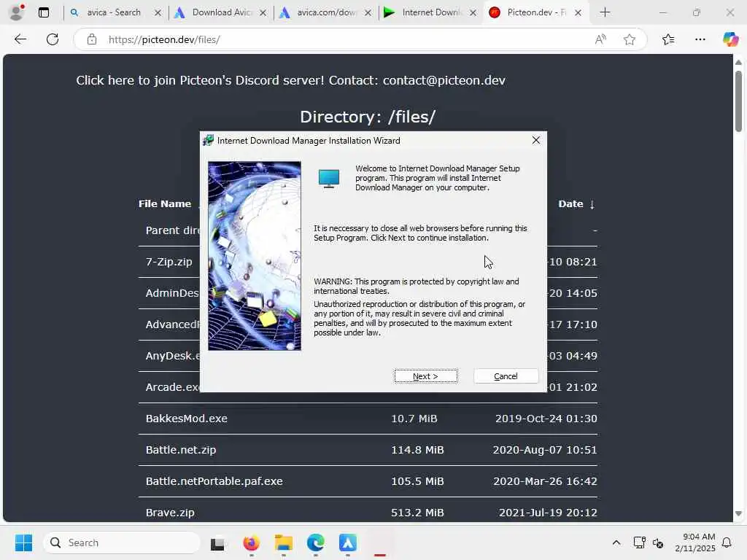The width and height of the screenshot is (747, 560).
Task: Cancel the Internet Download Manager installation
Action: [506, 376]
